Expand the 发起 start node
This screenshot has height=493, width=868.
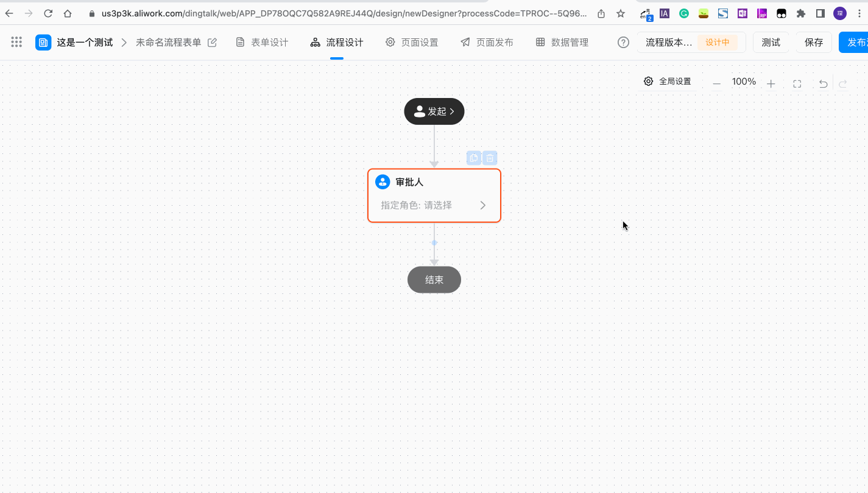coord(434,111)
